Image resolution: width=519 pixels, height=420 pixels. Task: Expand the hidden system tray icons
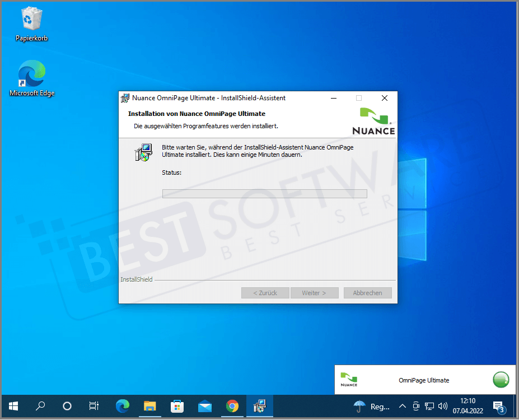(x=401, y=406)
